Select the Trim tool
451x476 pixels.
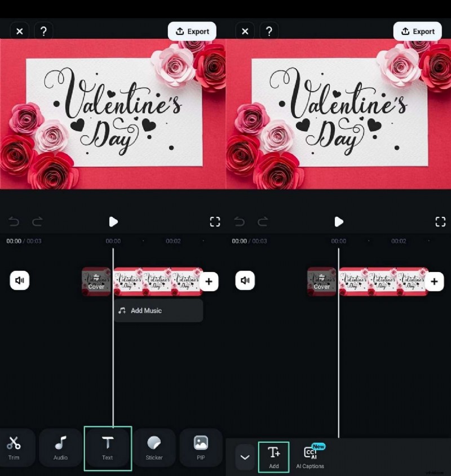pyautogui.click(x=14, y=448)
